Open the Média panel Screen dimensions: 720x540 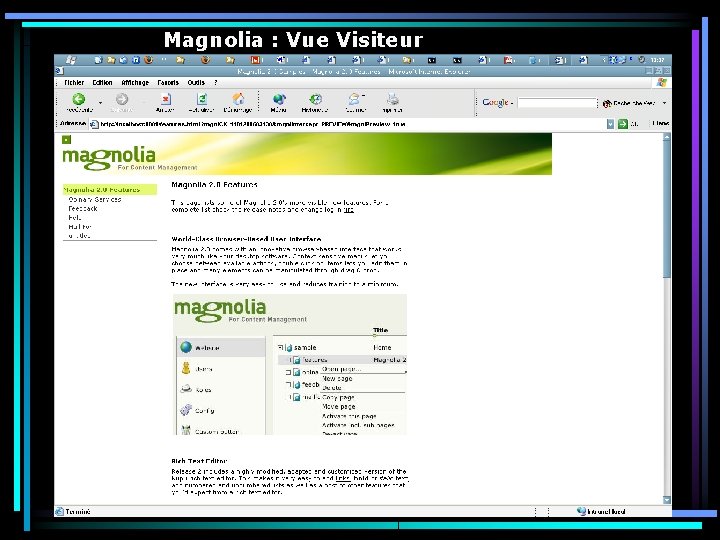pos(279,102)
